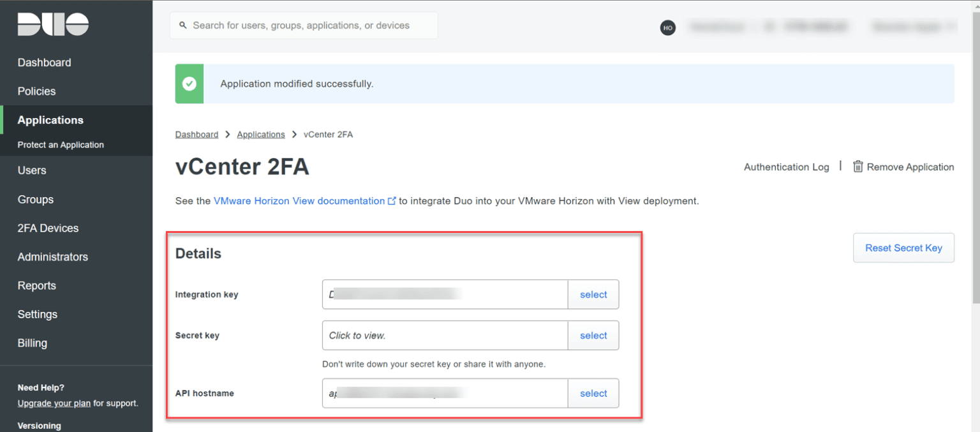Open the Users sidebar section
The width and height of the screenshot is (980, 432).
32,170
